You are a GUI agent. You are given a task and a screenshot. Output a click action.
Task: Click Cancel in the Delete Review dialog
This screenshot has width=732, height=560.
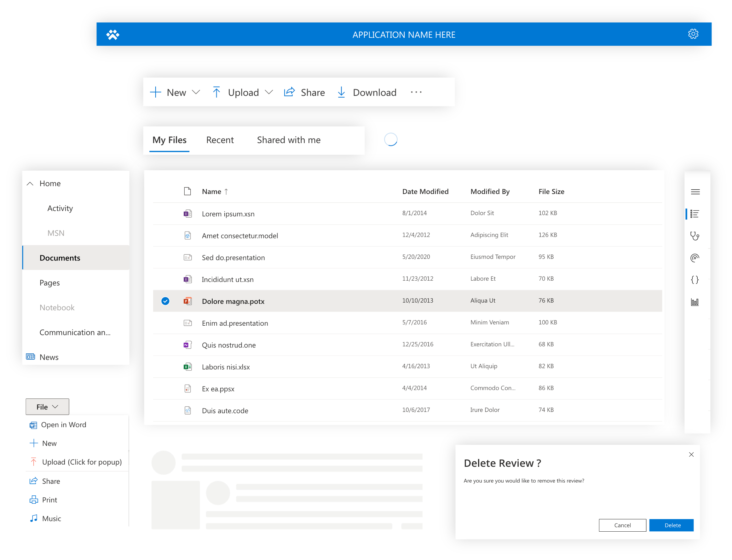pyautogui.click(x=623, y=525)
